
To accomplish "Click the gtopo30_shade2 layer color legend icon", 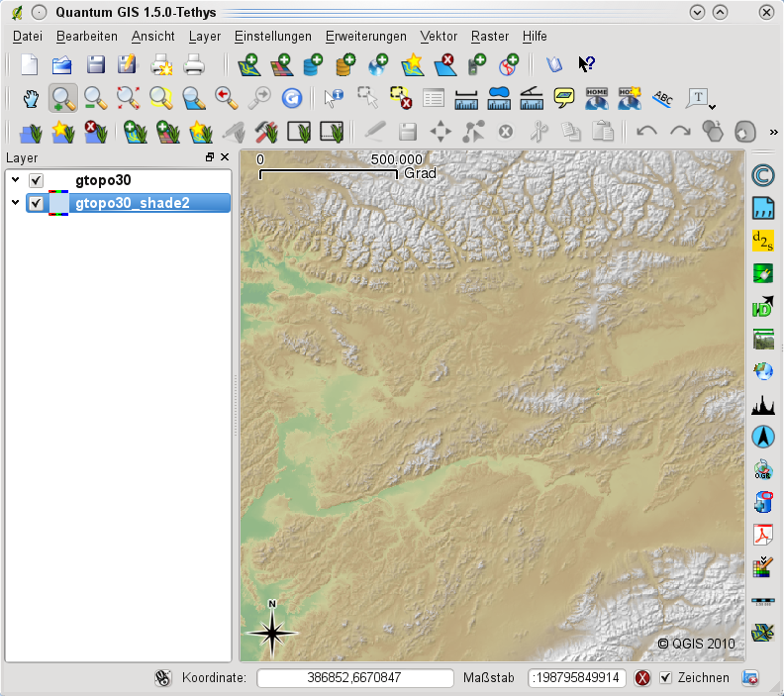I will click(58, 203).
